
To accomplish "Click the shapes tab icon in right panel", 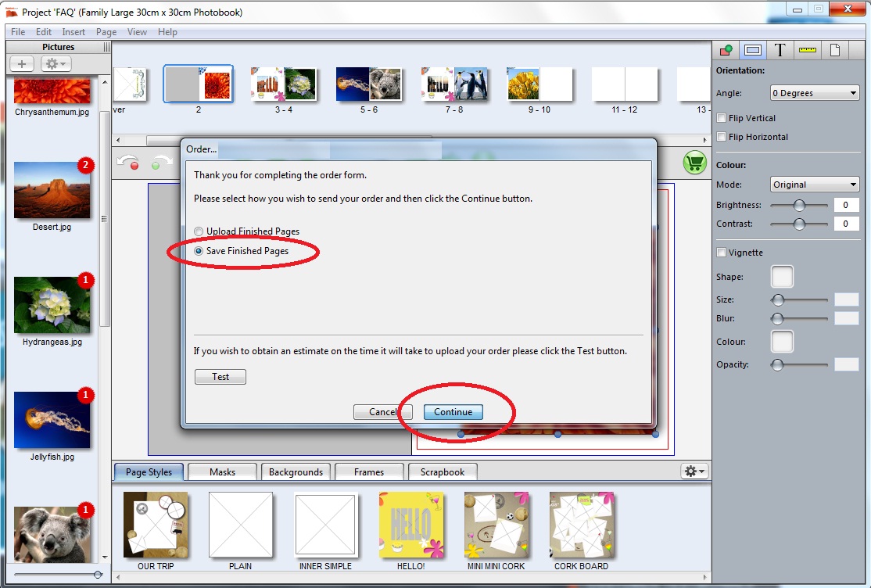I will coord(726,50).
